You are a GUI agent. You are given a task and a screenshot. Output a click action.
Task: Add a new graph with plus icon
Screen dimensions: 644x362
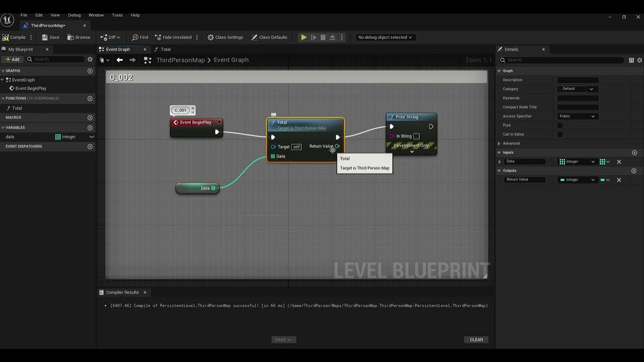(x=90, y=71)
